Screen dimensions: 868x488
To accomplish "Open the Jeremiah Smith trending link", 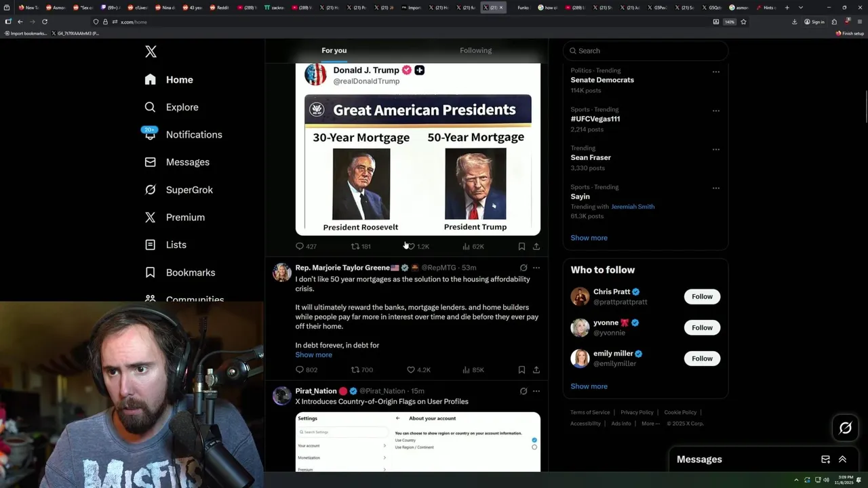I will click(633, 207).
